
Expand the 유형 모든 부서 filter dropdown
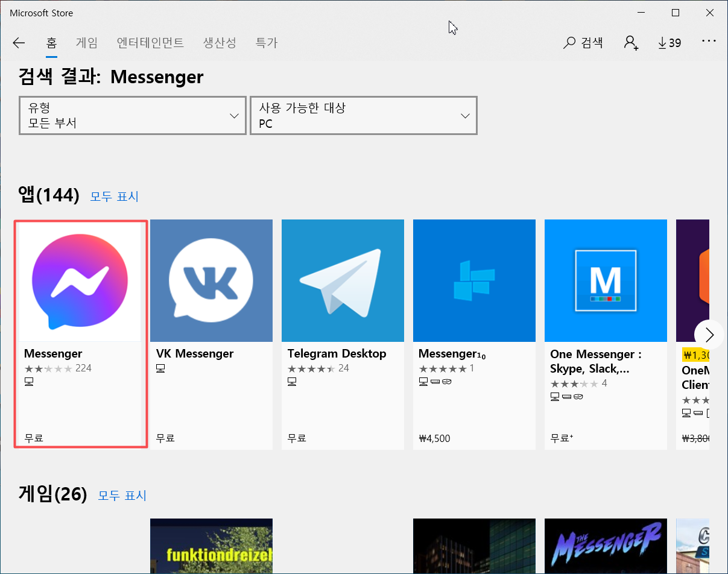pyautogui.click(x=133, y=115)
